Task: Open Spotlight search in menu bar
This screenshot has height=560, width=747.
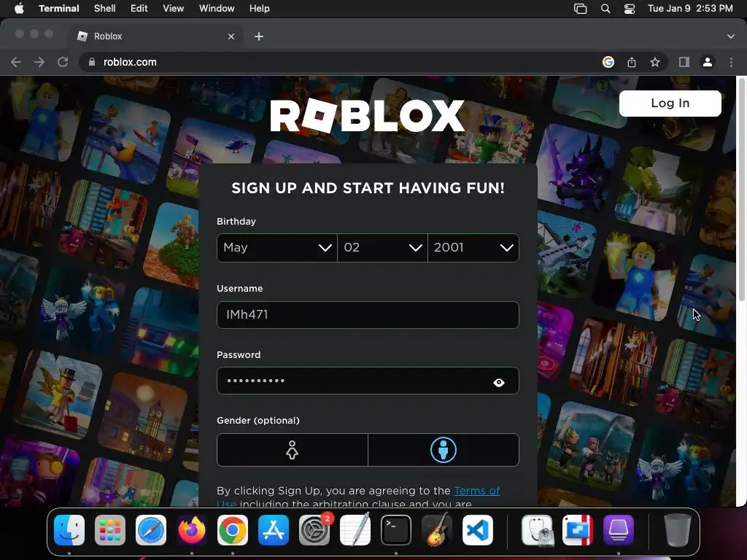Action: (x=605, y=9)
